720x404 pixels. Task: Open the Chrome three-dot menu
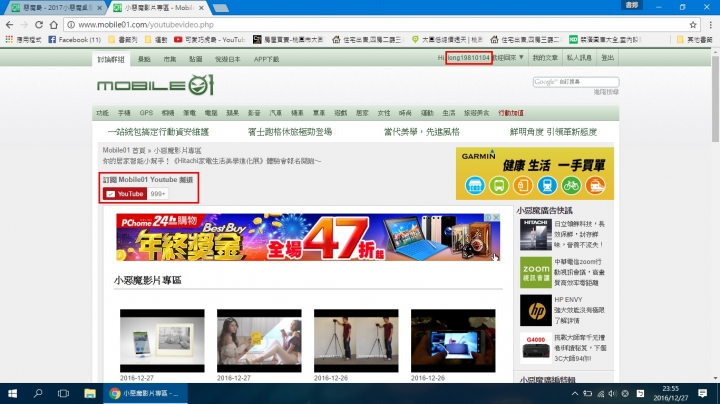[710, 25]
